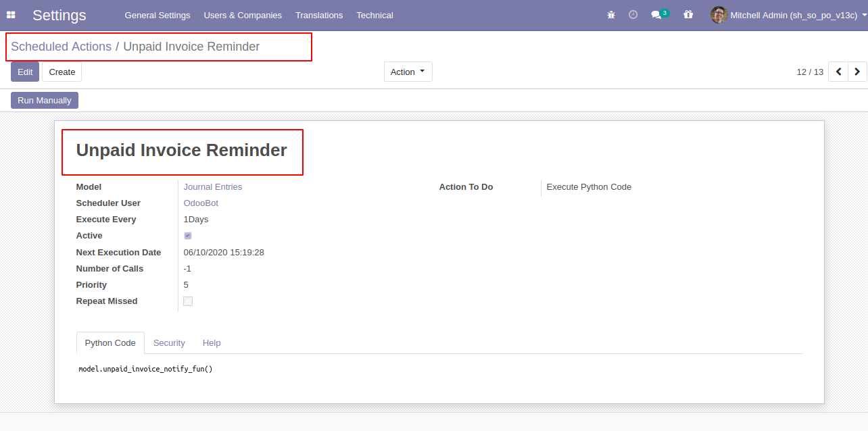Open General Settings menu
868x431 pixels.
tap(158, 15)
